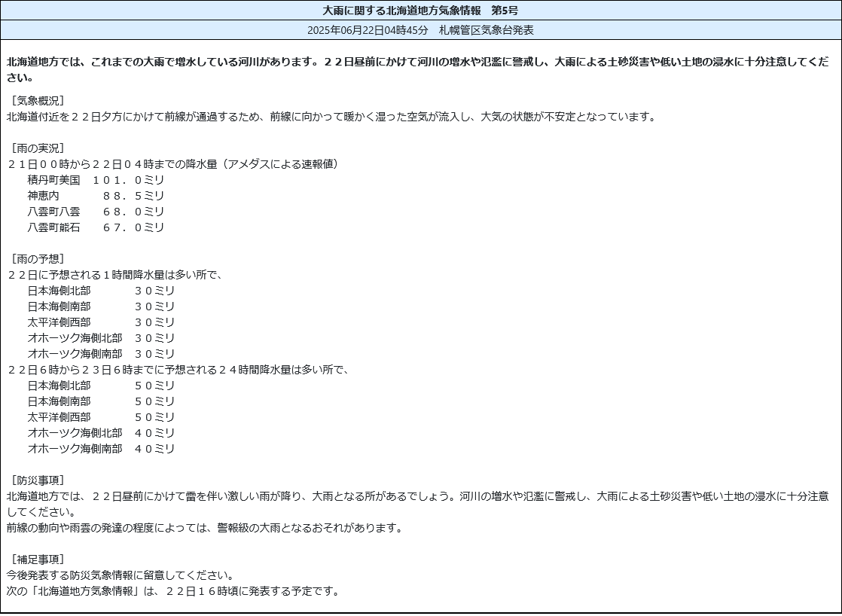
Task: Click the 八雲町八雲 68.0ミリ rainfall row
Action: tap(96, 212)
